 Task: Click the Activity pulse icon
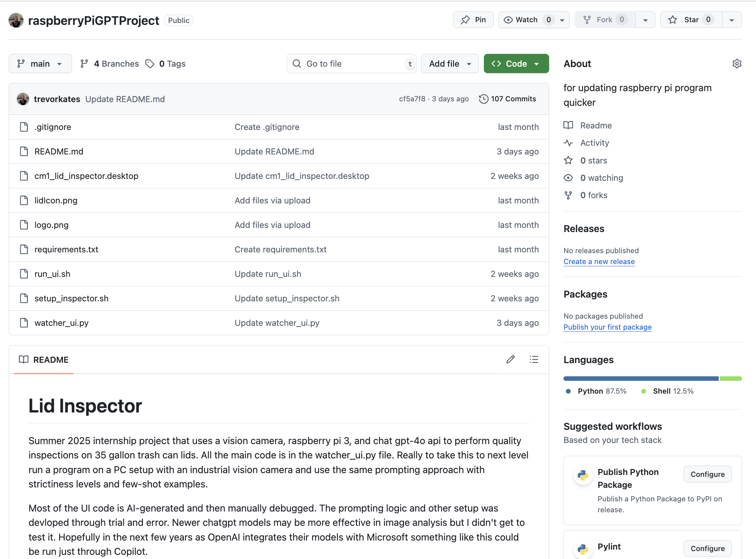click(x=568, y=143)
